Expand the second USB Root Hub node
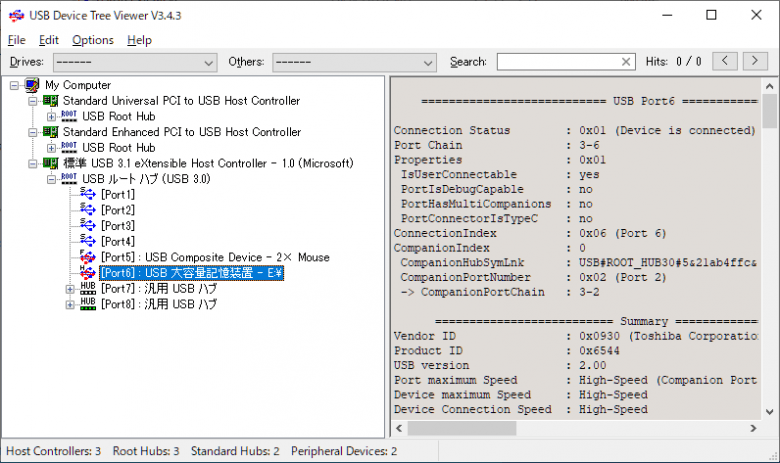The height and width of the screenshot is (463, 780). coord(51,148)
